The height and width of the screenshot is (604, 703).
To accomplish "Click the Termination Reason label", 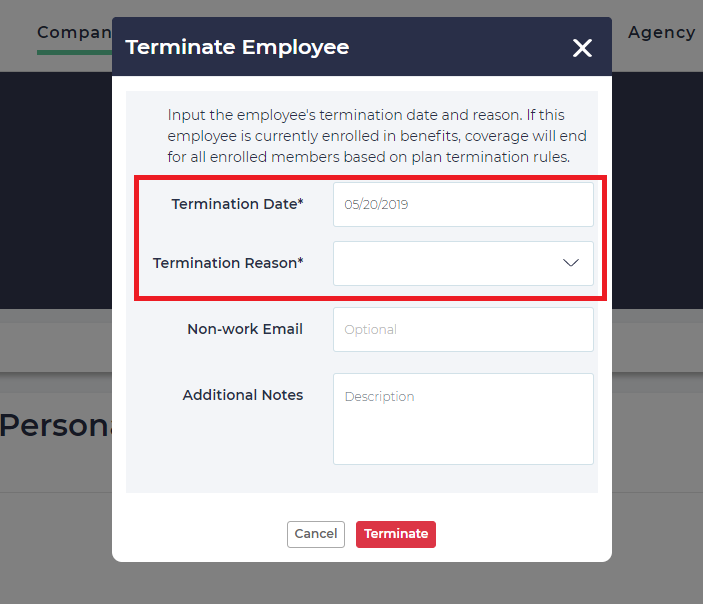I will pyautogui.click(x=228, y=264).
